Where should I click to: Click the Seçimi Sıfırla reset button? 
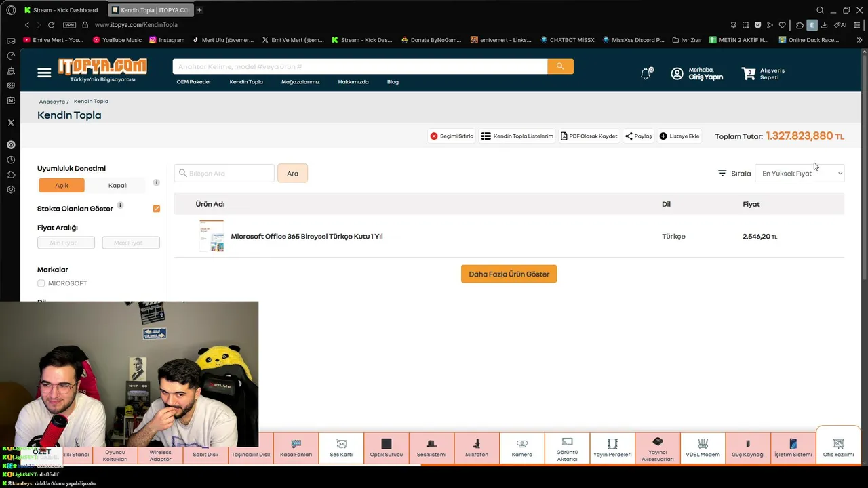pyautogui.click(x=452, y=136)
